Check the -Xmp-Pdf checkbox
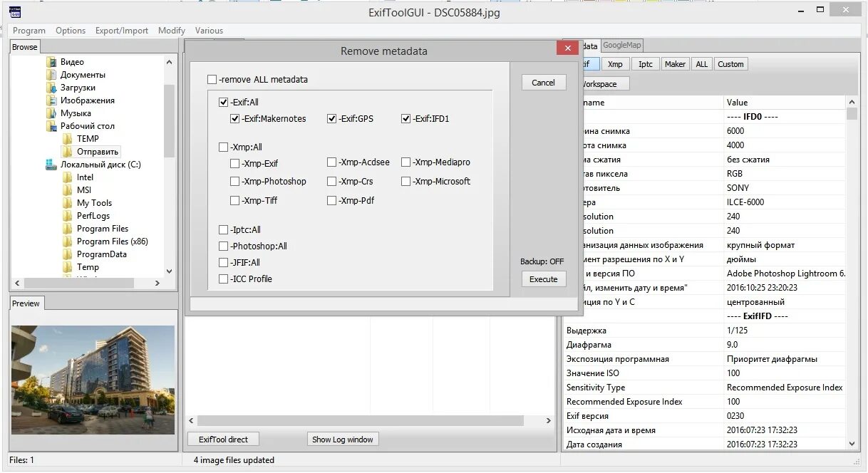The width and height of the screenshot is (868, 473). click(332, 201)
